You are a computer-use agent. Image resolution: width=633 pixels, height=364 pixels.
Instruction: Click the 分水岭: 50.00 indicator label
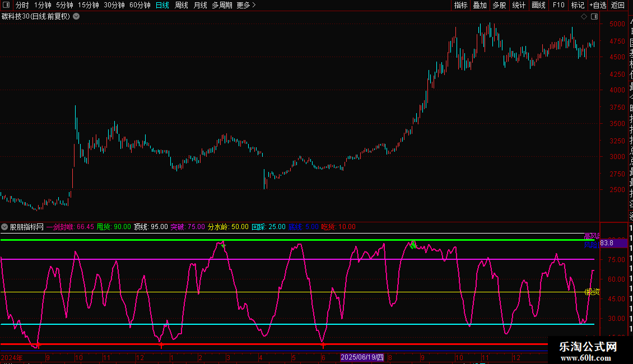pos(228,227)
